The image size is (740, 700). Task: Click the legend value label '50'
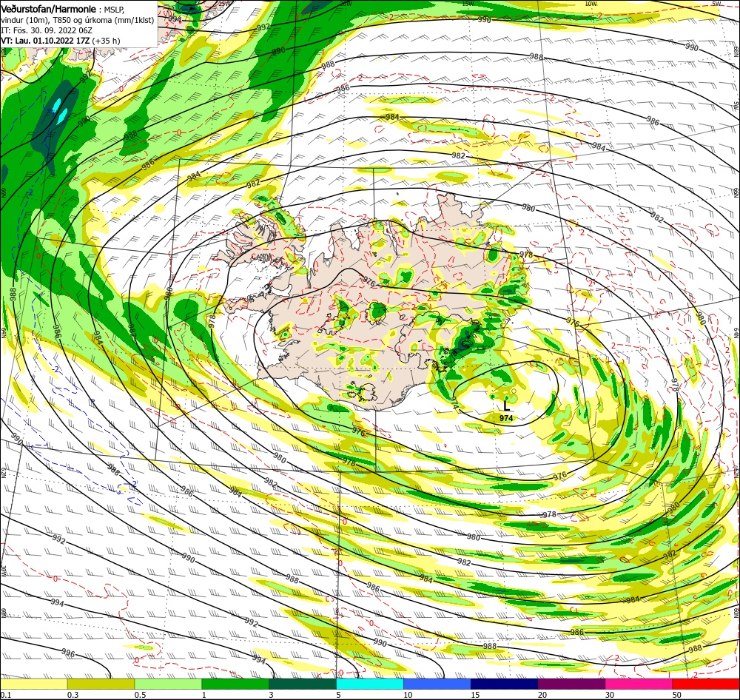[x=677, y=695]
